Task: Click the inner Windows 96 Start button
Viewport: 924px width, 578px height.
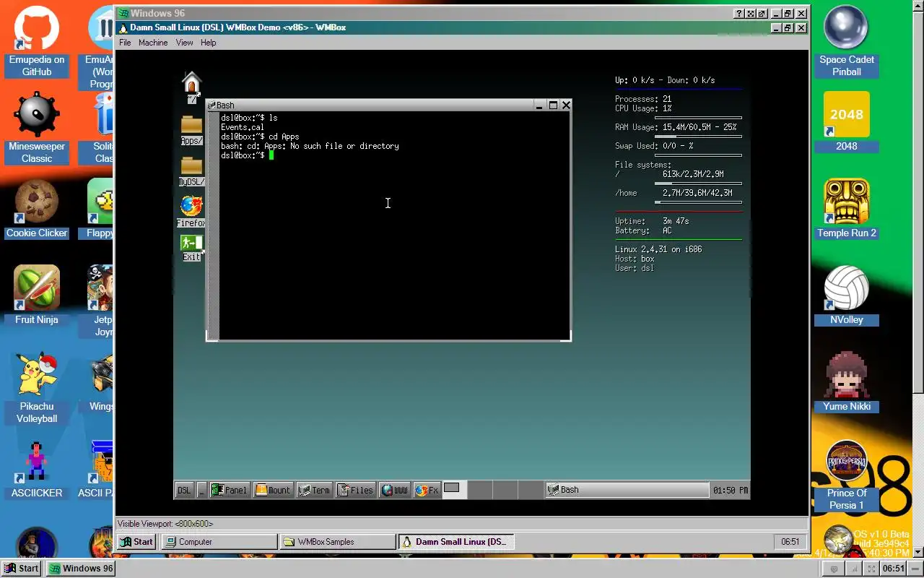Action: (136, 542)
